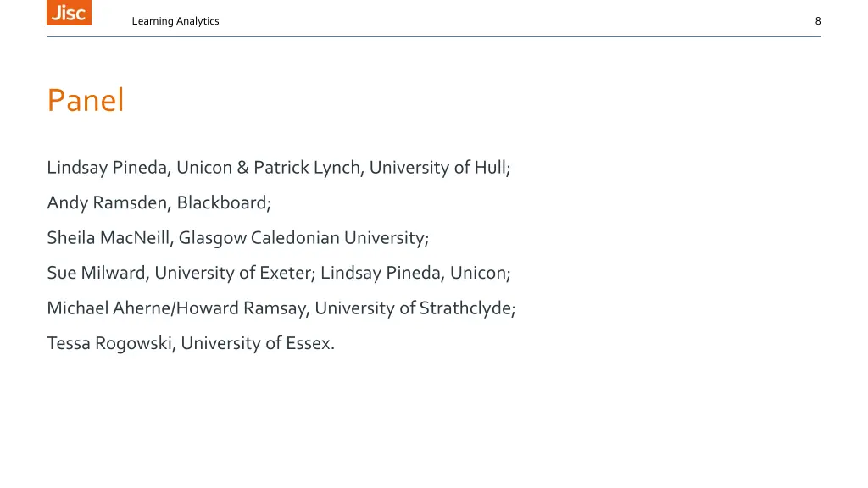The height and width of the screenshot is (488, 868).
Task: Click Sue Milward, University of Exeter
Action: [181, 274]
